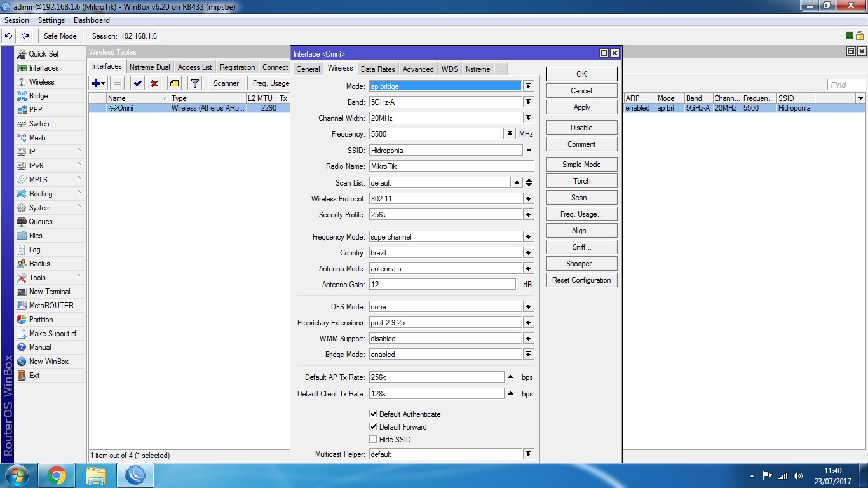Launch New Terminal from the sidebar
Image resolution: width=868 pixels, height=488 pixels.
pos(50,292)
